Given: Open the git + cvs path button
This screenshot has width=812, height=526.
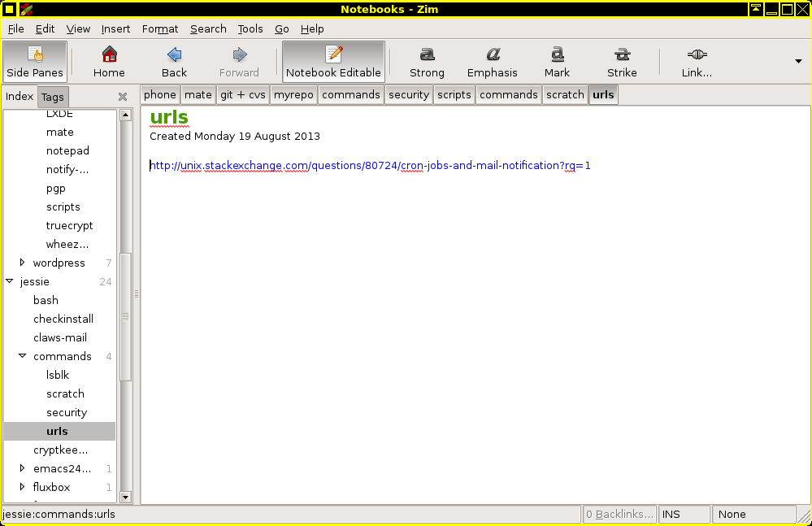Looking at the screenshot, I should tap(243, 95).
